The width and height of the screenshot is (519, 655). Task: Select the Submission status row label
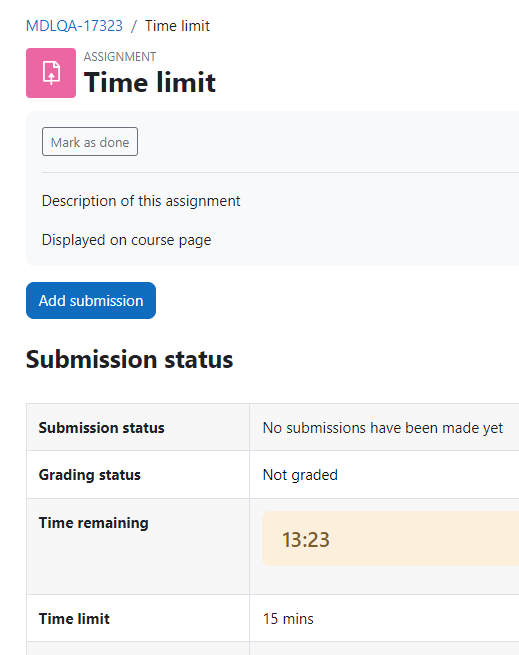point(102,428)
